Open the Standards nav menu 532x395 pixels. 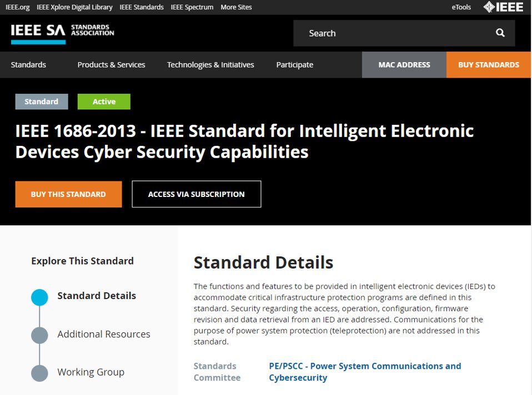pos(28,65)
